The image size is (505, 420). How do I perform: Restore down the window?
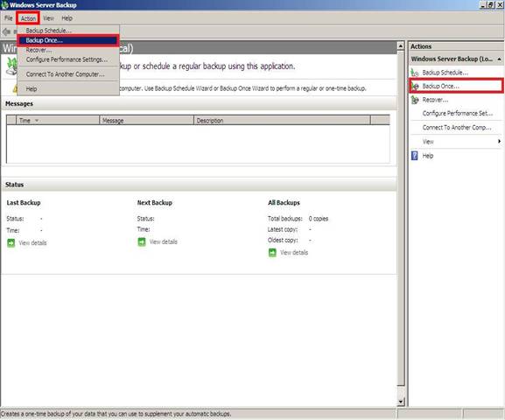[490, 5]
